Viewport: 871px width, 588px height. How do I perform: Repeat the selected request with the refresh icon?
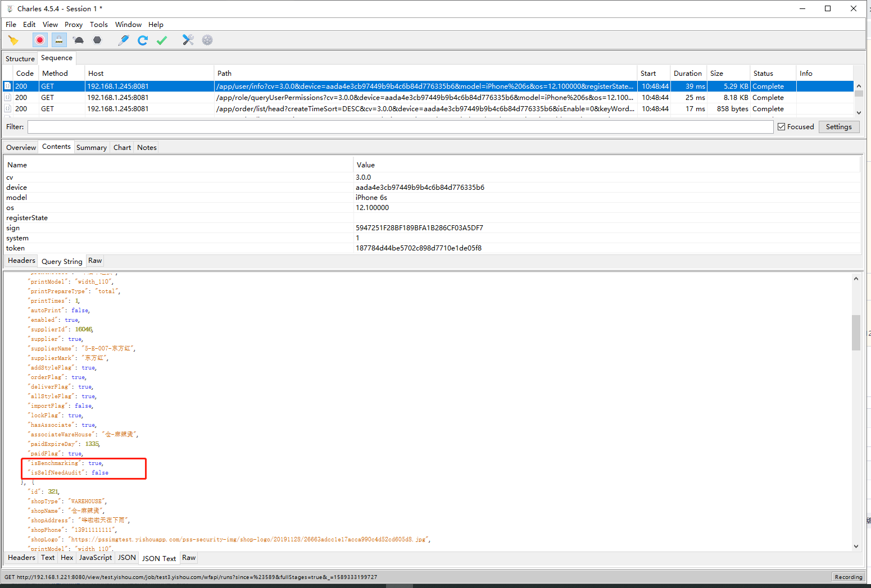point(143,40)
